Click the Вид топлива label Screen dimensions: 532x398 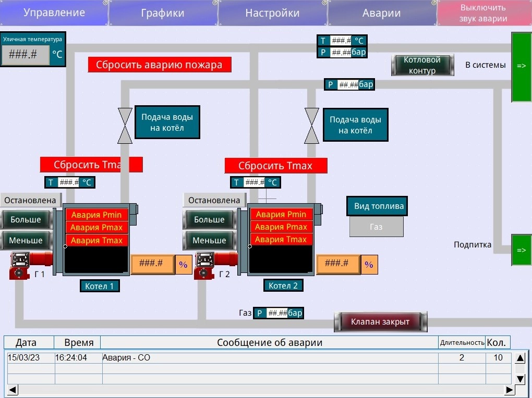377,206
